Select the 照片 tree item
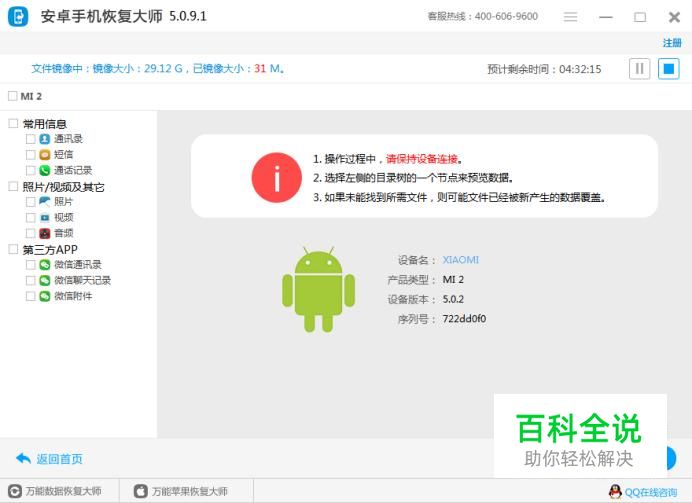692x503 pixels. pyautogui.click(x=64, y=202)
